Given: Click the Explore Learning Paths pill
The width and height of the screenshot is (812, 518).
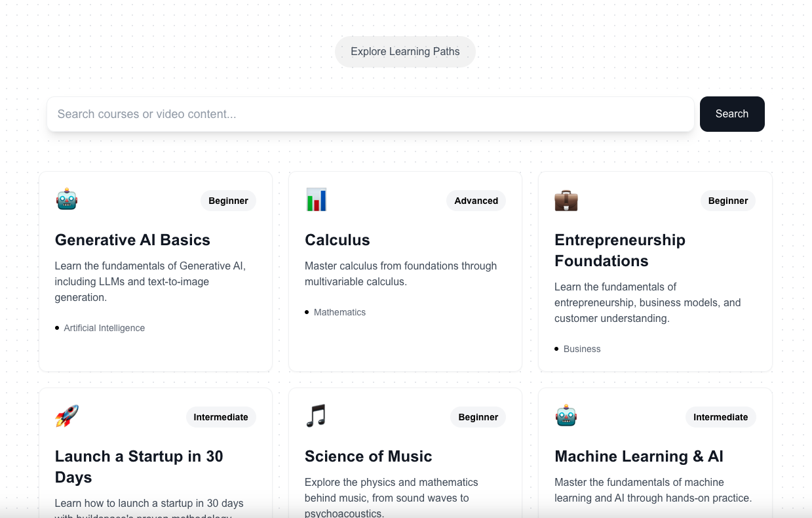Looking at the screenshot, I should 405,52.
